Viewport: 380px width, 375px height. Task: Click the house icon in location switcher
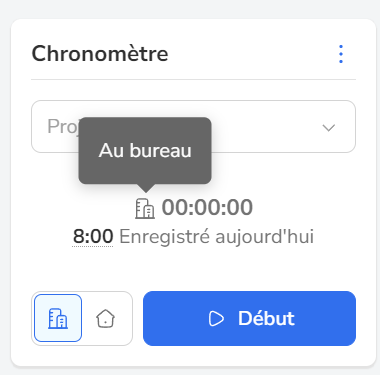coord(106,318)
